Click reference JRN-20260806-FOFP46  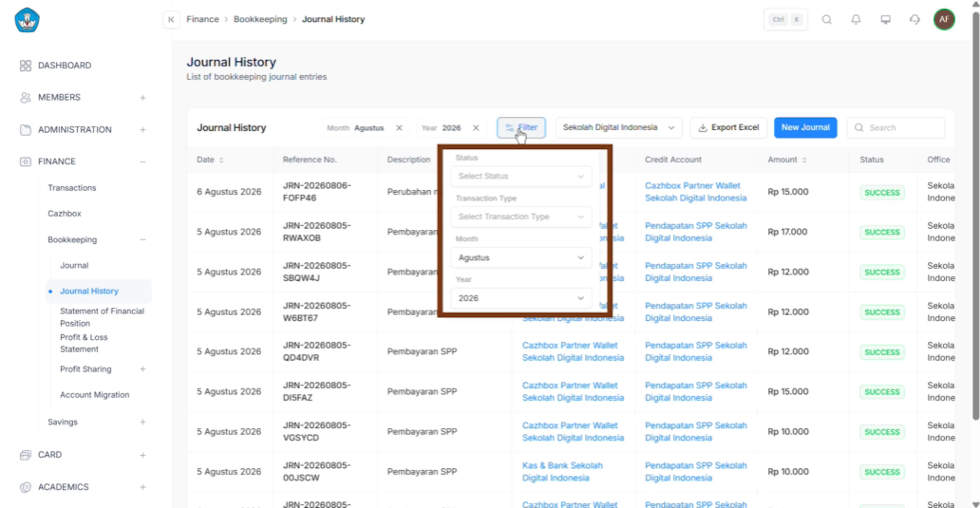(x=316, y=192)
